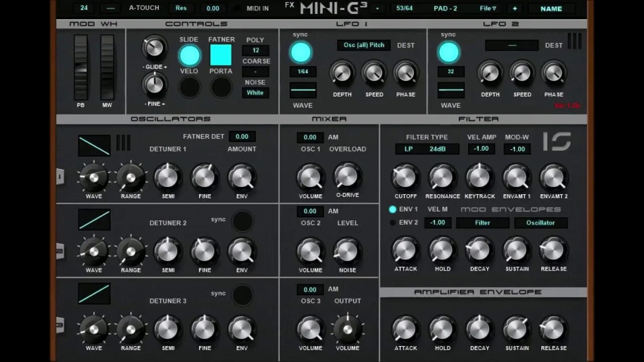The image size is (644, 362).
Task: Go to previous preset with minus button
Action: 378,8
